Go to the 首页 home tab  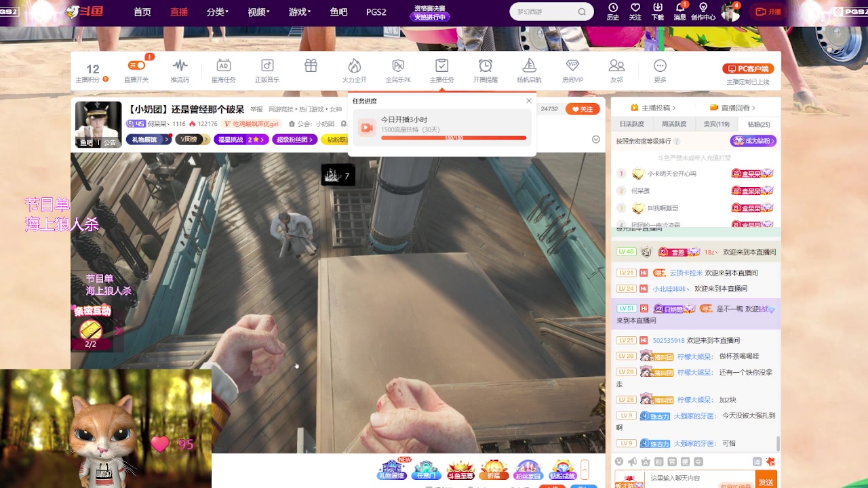142,12
